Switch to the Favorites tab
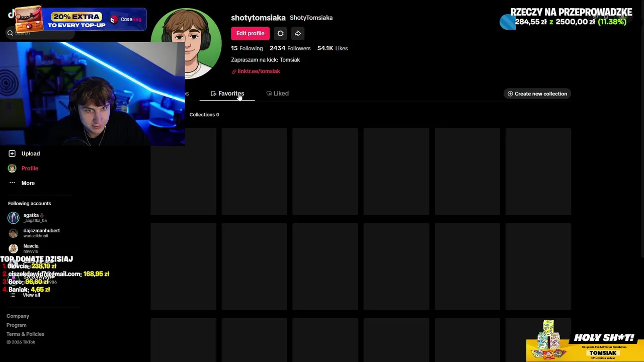Screen dimensions: 644x362 [227, 94]
